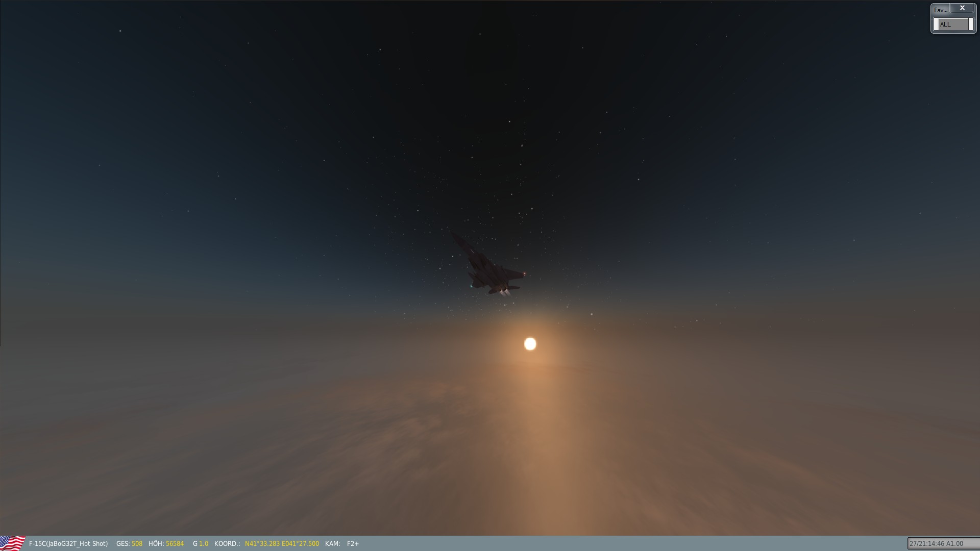Click the US flag icon in status bar
Image resolution: width=980 pixels, height=551 pixels.
coord(12,543)
